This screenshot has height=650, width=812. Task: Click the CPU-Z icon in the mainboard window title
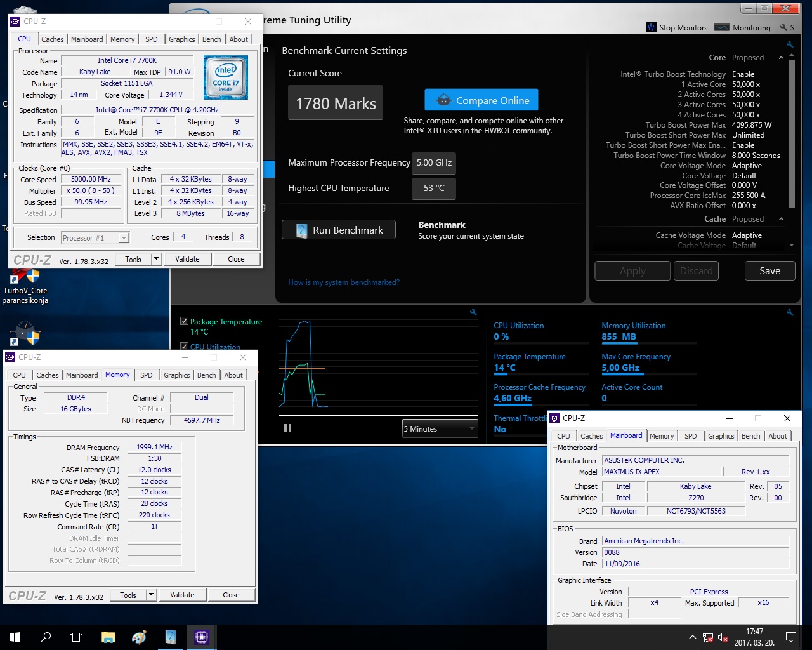[555, 418]
